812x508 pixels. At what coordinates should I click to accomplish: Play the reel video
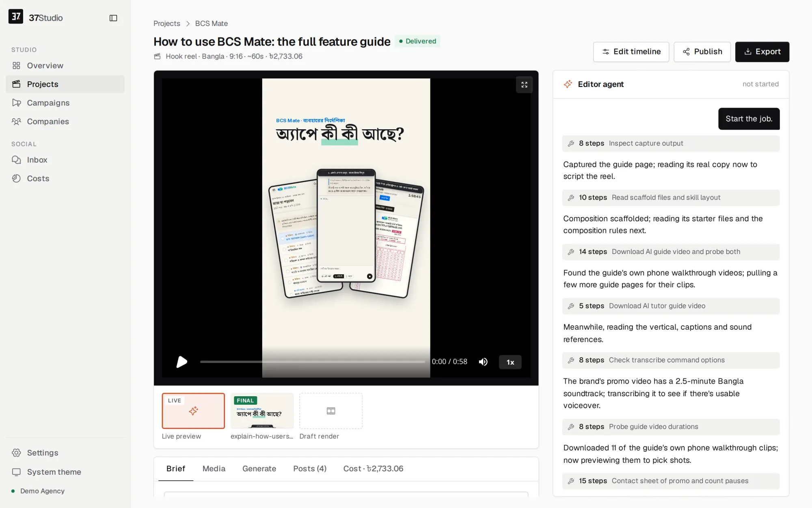pyautogui.click(x=181, y=362)
